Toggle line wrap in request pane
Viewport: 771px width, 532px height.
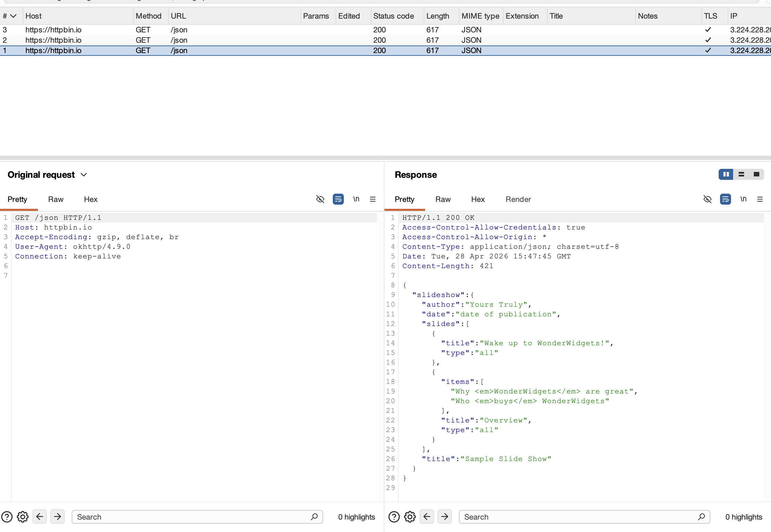[x=338, y=199]
